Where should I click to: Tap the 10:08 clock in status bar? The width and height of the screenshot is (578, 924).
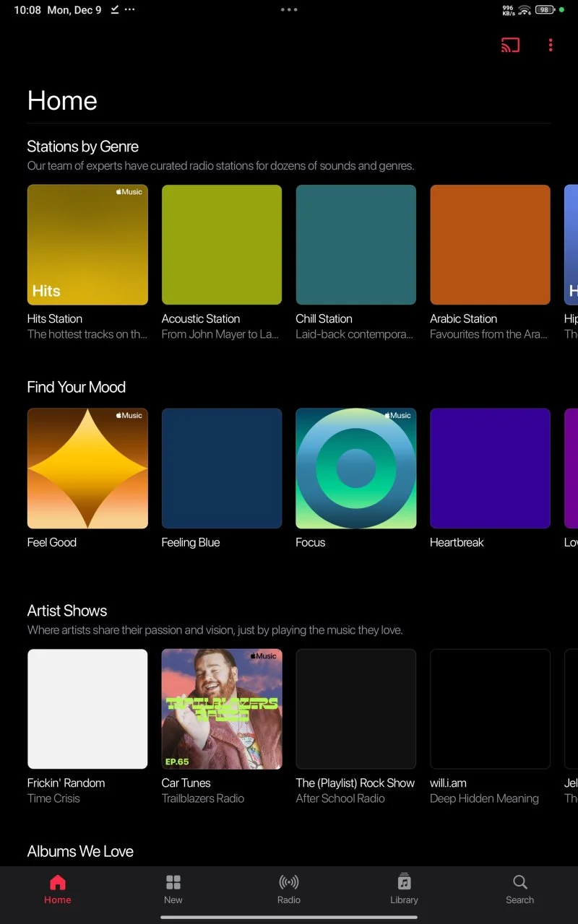tap(27, 10)
